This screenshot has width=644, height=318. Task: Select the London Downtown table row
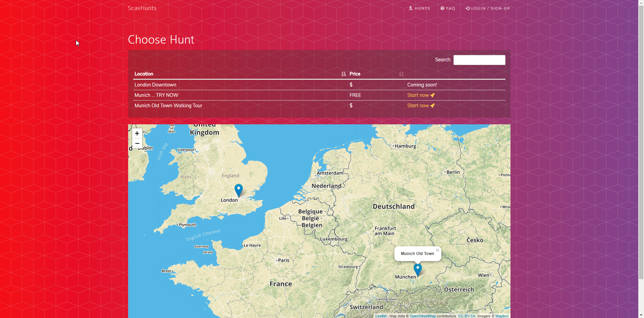[155, 85]
